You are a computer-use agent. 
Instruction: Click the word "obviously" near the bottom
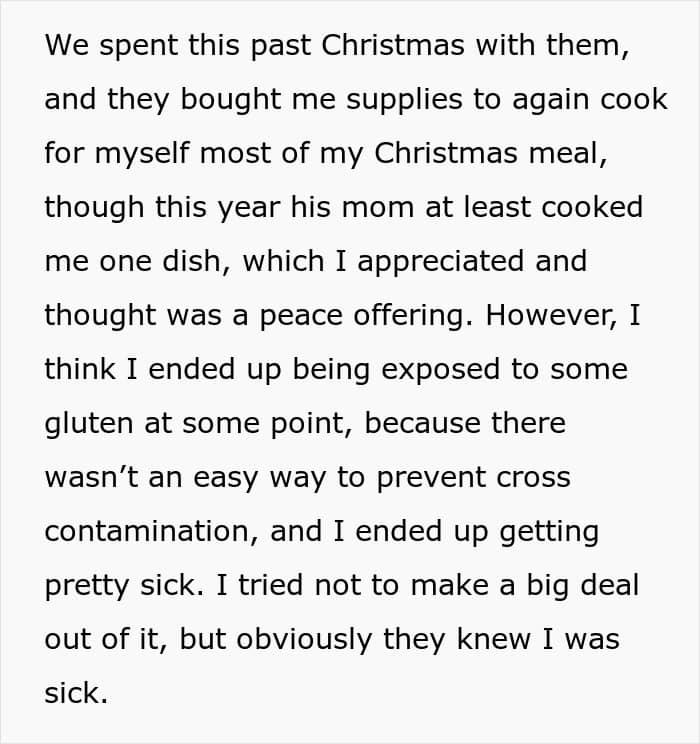304,640
